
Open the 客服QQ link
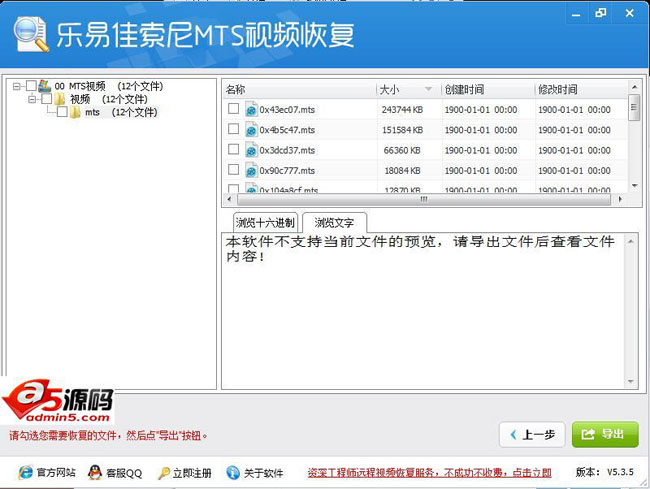click(x=124, y=473)
